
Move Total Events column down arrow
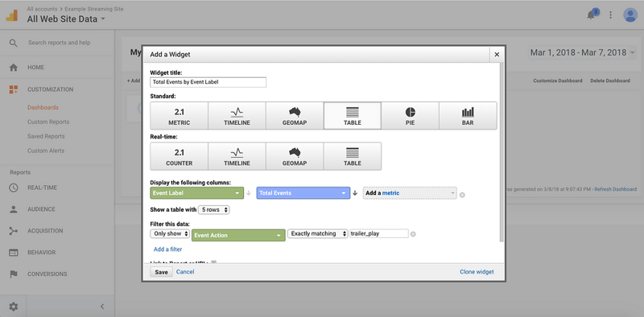[x=355, y=193]
